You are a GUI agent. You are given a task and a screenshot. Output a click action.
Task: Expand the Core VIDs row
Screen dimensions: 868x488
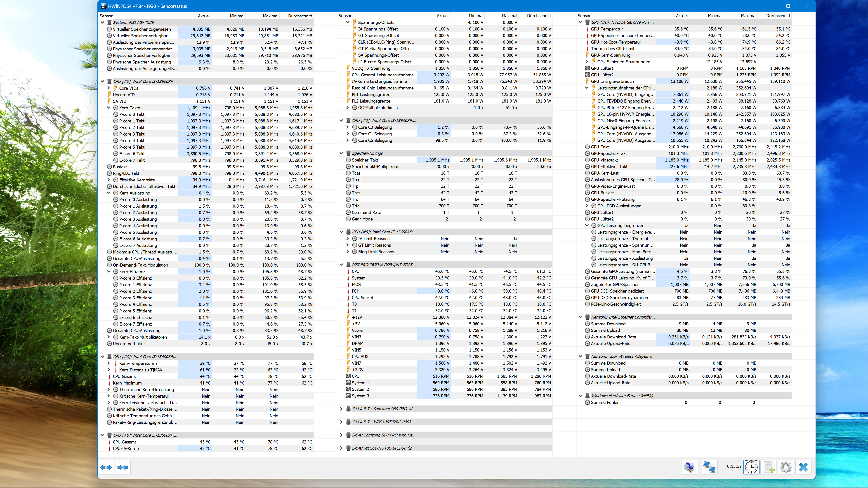click(x=108, y=88)
